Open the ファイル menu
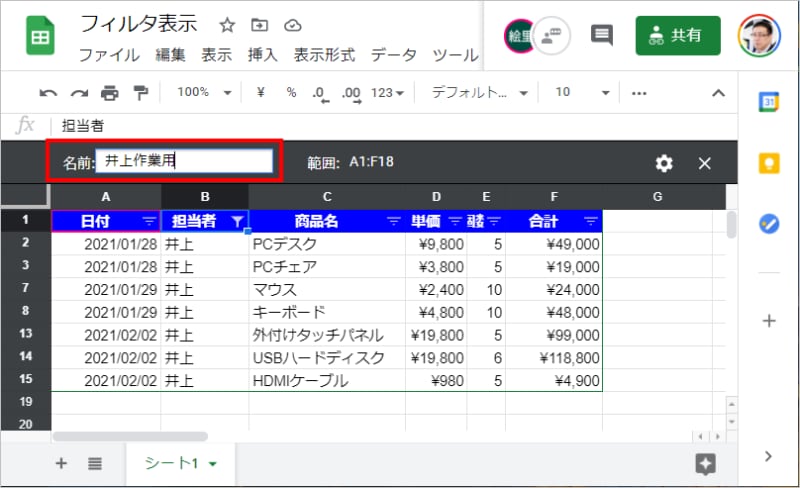This screenshot has height=488, width=800. pos(109,55)
